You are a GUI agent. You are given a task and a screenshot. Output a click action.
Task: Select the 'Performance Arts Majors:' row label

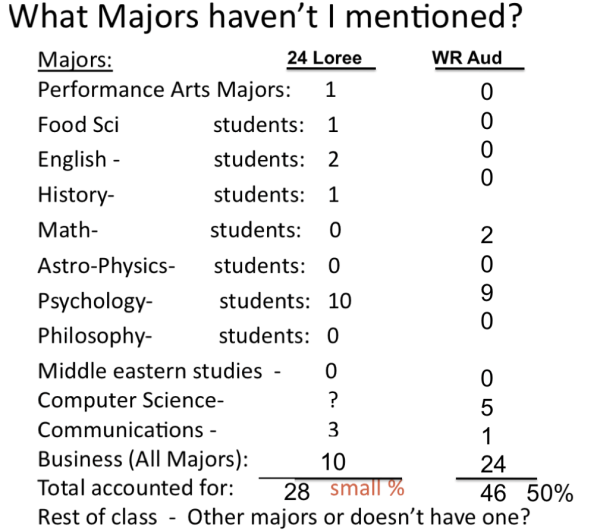point(164,90)
